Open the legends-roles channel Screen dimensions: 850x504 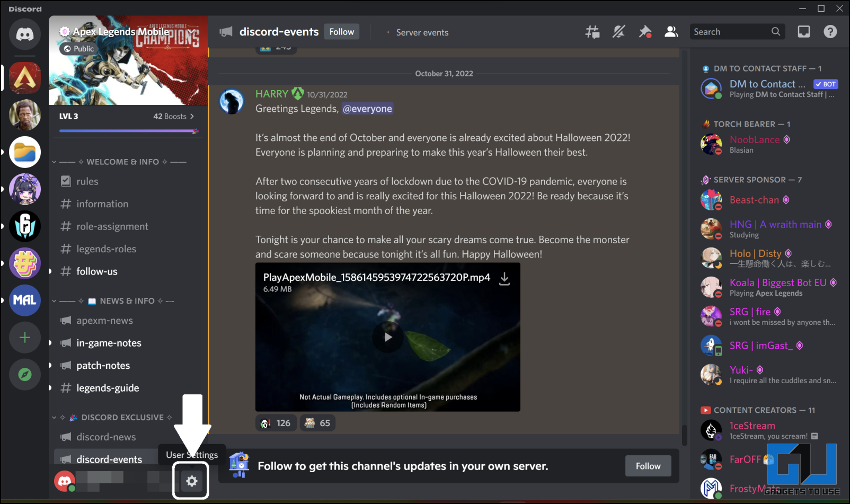coord(128,249)
